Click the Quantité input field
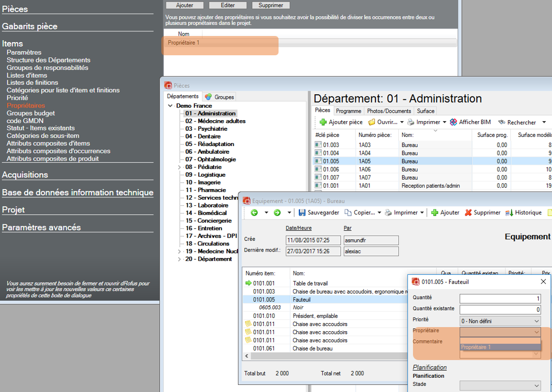This screenshot has width=552, height=392. [500, 299]
